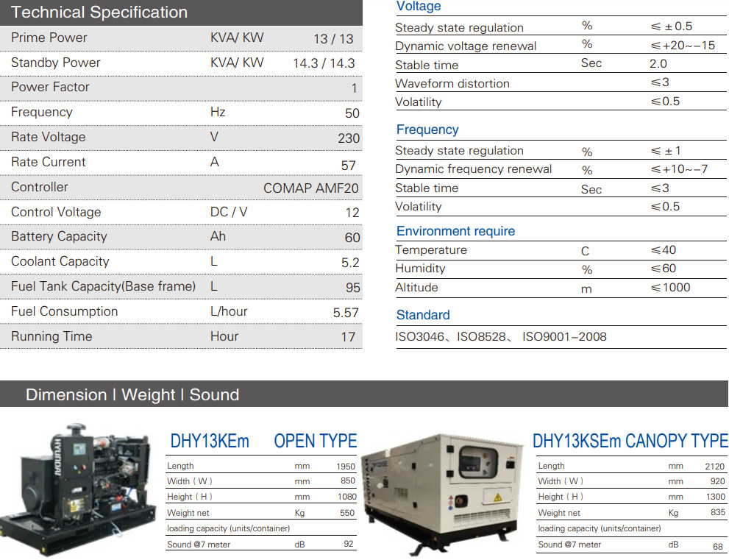
Task: Click the canopy weight value '835'
Action: click(718, 512)
